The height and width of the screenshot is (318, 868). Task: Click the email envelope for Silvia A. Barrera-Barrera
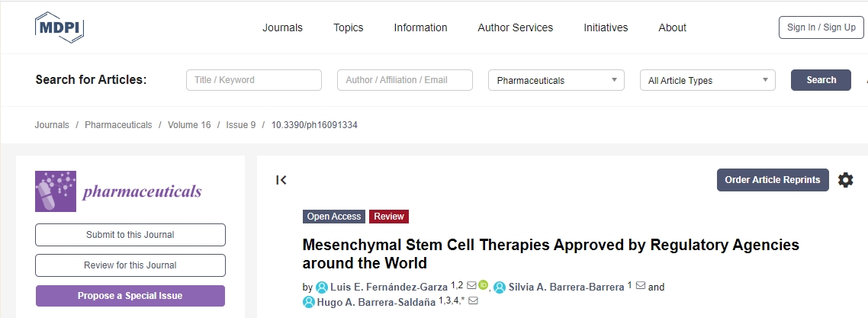pyautogui.click(x=641, y=286)
